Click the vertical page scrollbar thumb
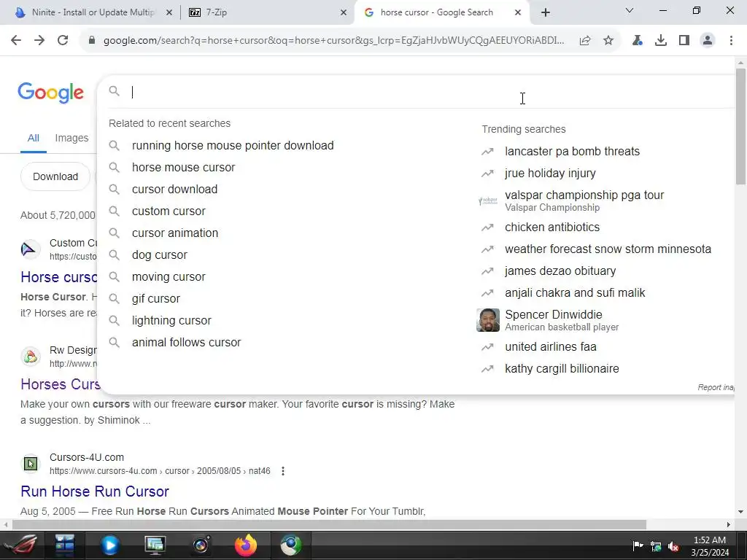Viewport: 747px width, 560px height. pyautogui.click(x=741, y=126)
